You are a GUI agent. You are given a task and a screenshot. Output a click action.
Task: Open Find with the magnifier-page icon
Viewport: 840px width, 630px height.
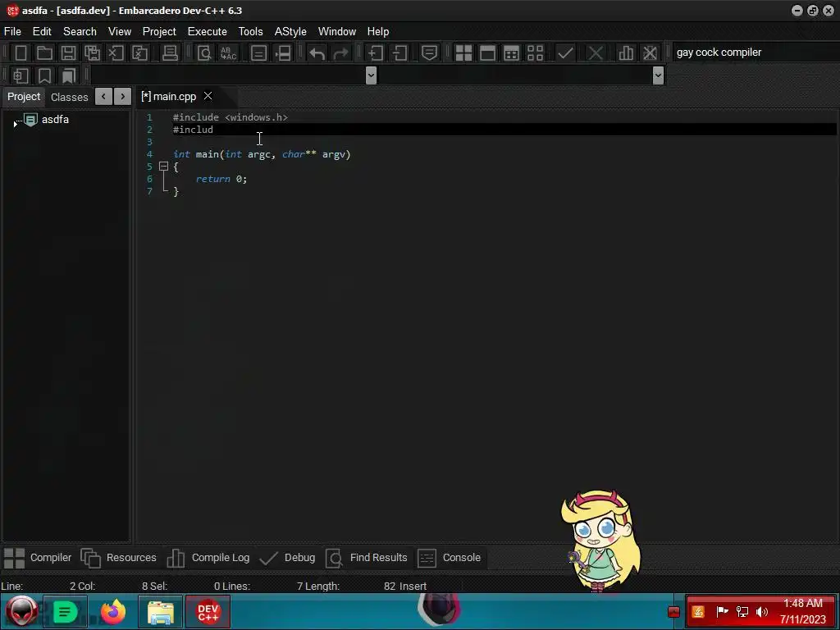coord(204,53)
